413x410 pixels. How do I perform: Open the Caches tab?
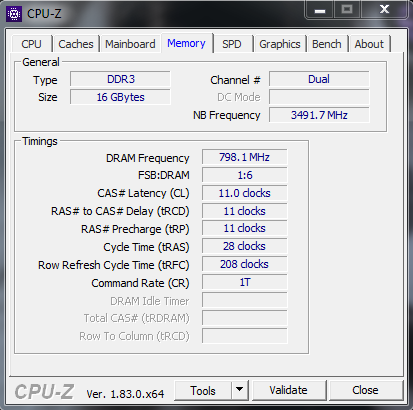pyautogui.click(x=76, y=44)
